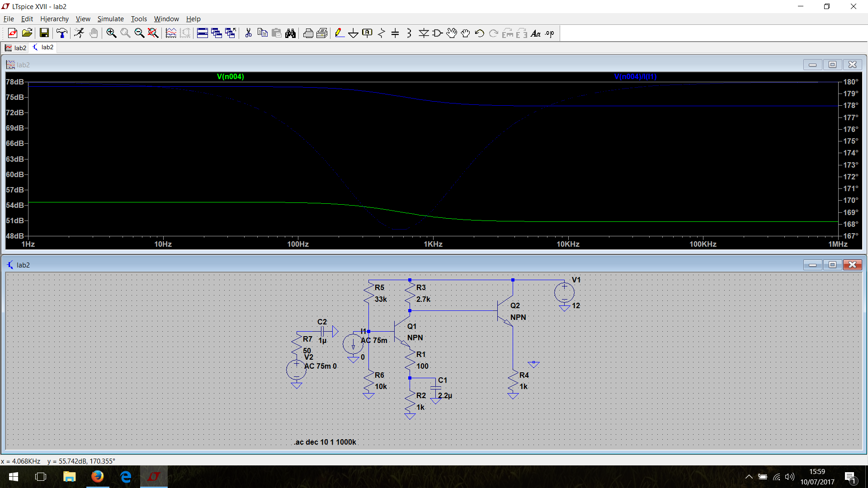
Task: Open the Hierarchy menu
Action: click(x=54, y=19)
